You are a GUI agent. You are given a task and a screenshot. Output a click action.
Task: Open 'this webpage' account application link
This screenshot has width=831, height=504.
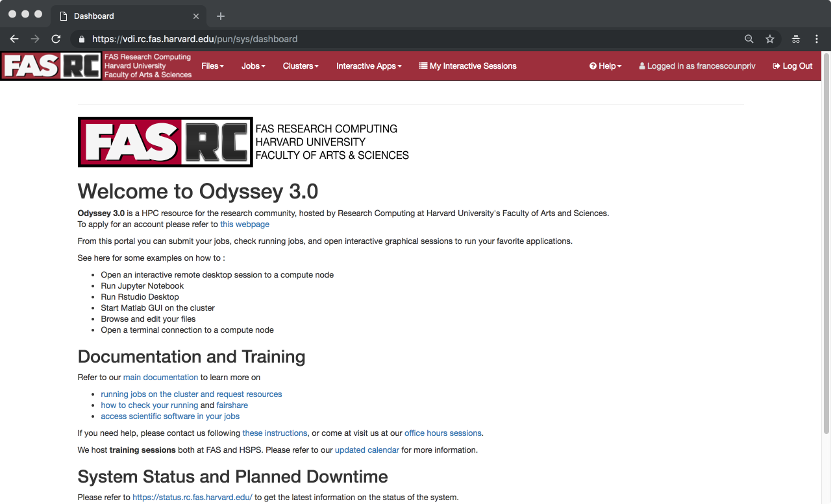(x=245, y=224)
